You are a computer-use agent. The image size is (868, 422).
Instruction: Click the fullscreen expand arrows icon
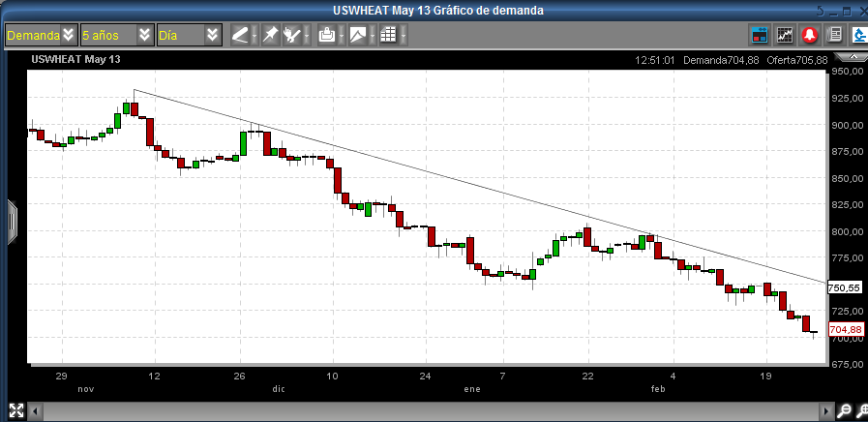coord(16,410)
